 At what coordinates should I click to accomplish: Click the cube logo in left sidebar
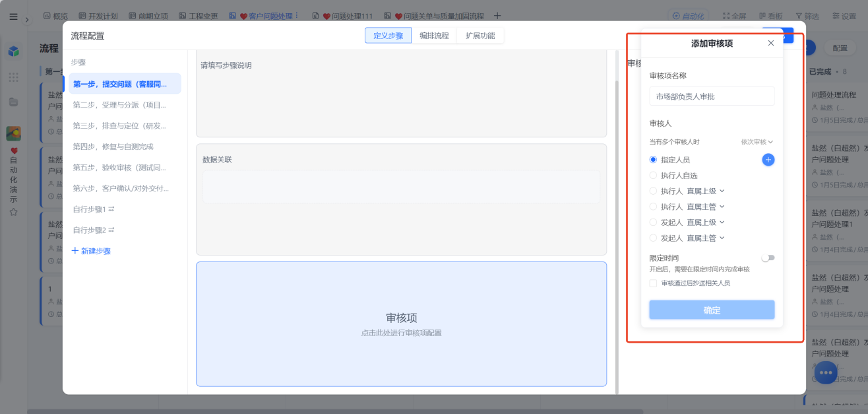pyautogui.click(x=13, y=51)
